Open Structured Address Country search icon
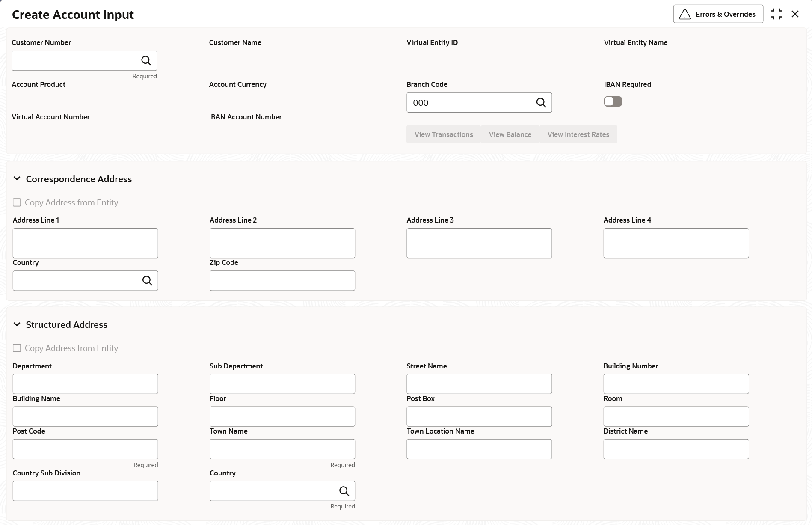This screenshot has height=526, width=812. click(344, 491)
